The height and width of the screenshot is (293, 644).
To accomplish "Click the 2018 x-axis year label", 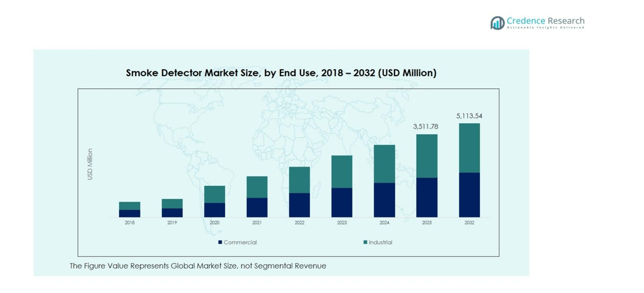I will tap(130, 223).
